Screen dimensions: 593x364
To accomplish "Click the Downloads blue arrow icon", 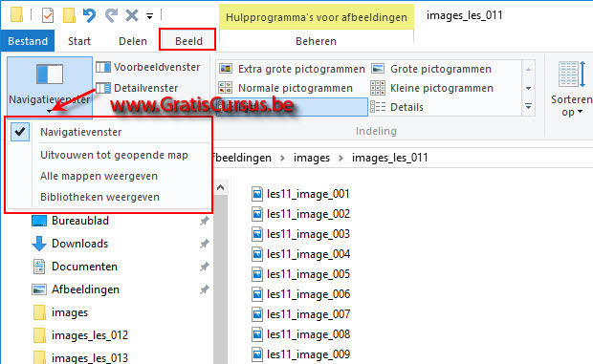I will coord(39,244).
